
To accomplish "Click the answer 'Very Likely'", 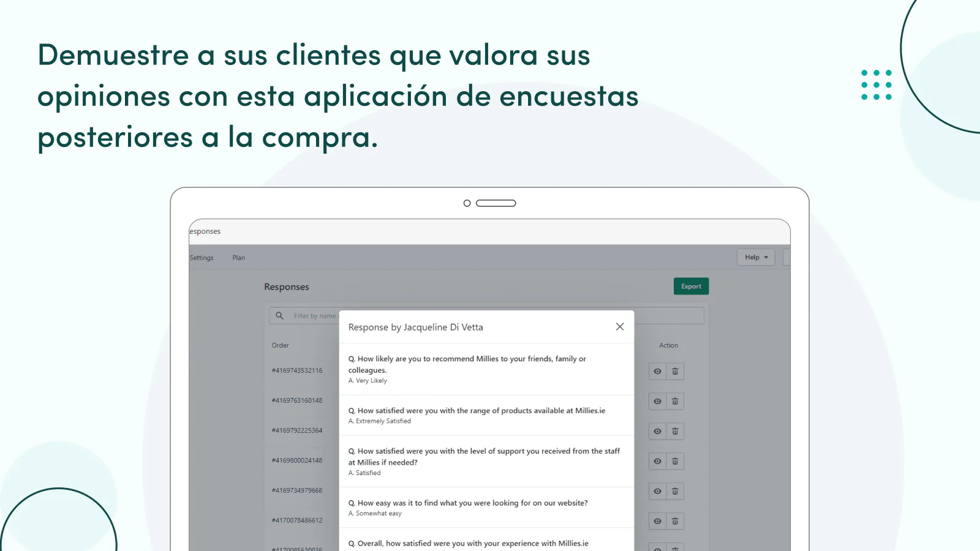I will coord(371,381).
